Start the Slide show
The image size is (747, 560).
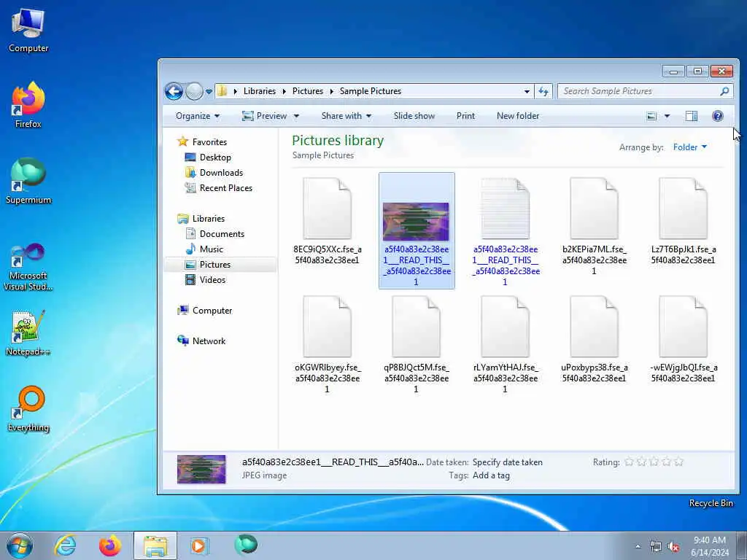[x=414, y=116]
